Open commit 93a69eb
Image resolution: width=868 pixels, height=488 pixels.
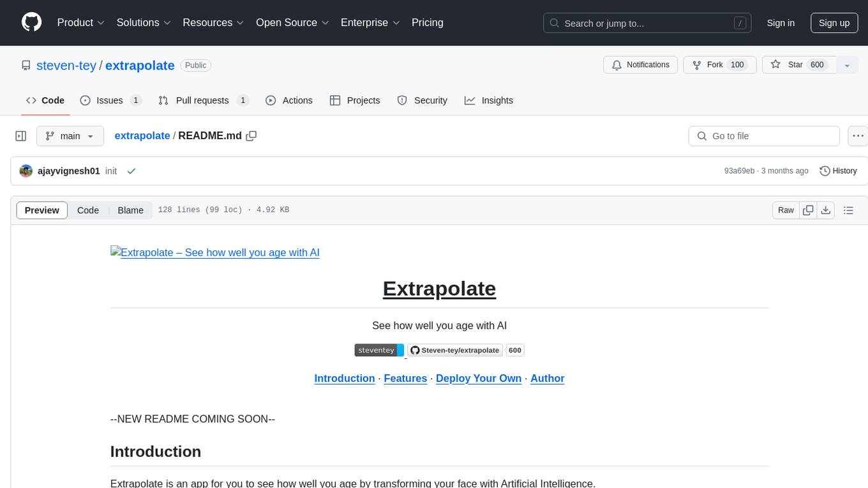[x=739, y=171]
